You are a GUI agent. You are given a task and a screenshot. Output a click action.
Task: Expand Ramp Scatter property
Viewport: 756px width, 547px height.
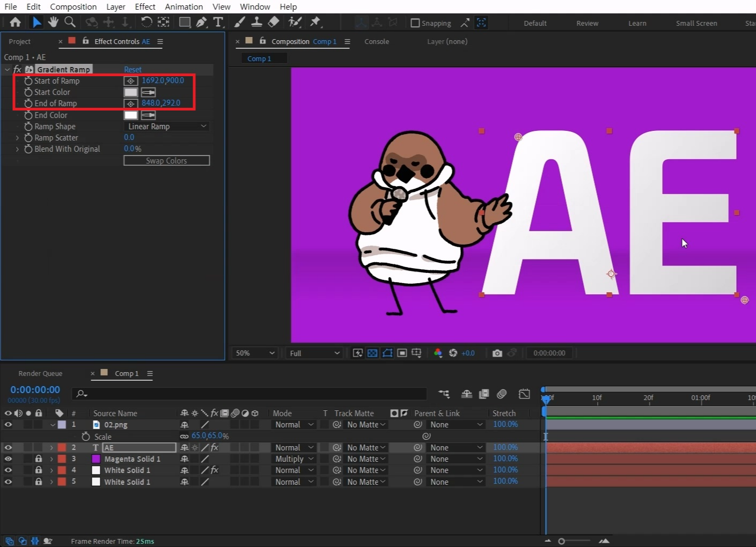coord(17,138)
